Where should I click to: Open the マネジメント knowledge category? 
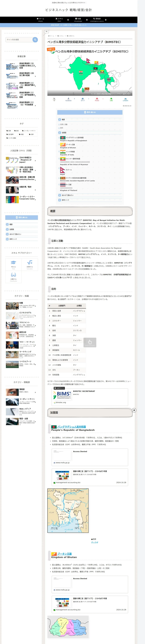click(22, 325)
